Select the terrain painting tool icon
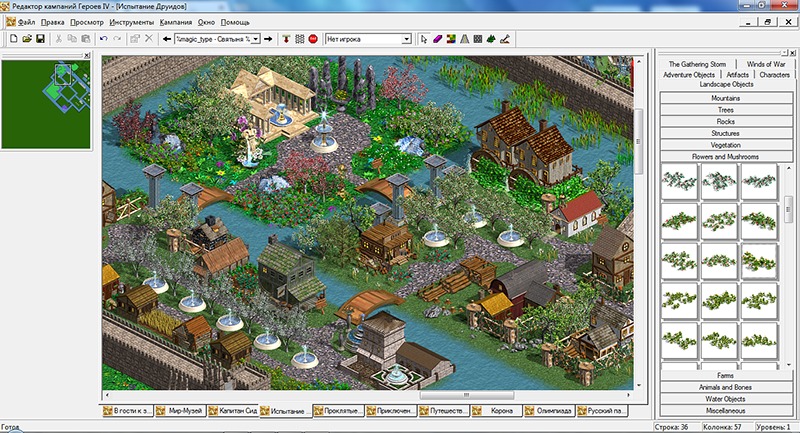 point(451,39)
